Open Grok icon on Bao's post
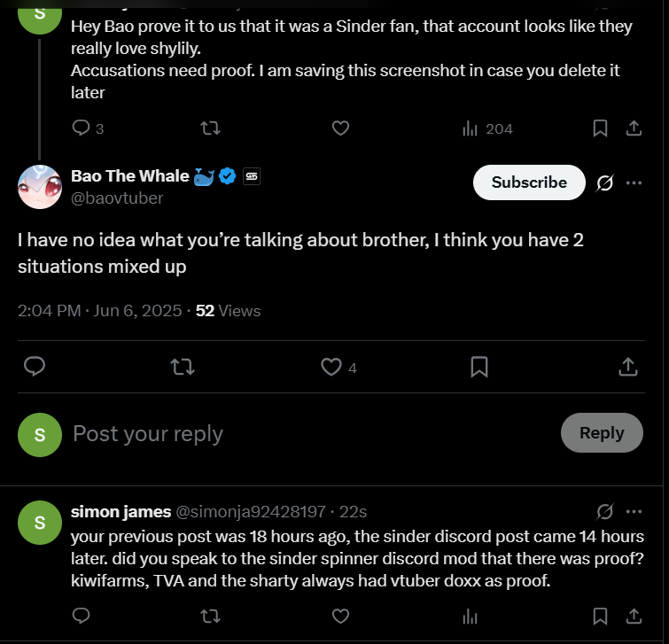Screen dimensions: 669x644 coord(605,182)
